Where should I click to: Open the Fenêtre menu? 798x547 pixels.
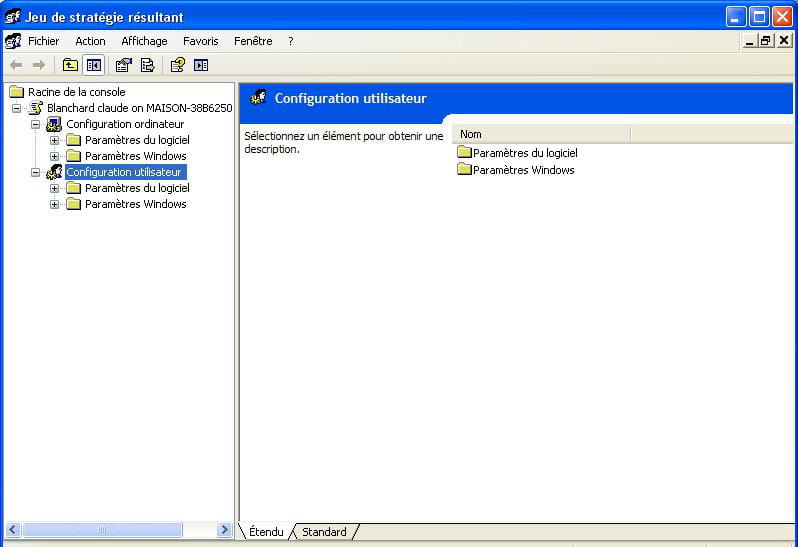coord(253,41)
